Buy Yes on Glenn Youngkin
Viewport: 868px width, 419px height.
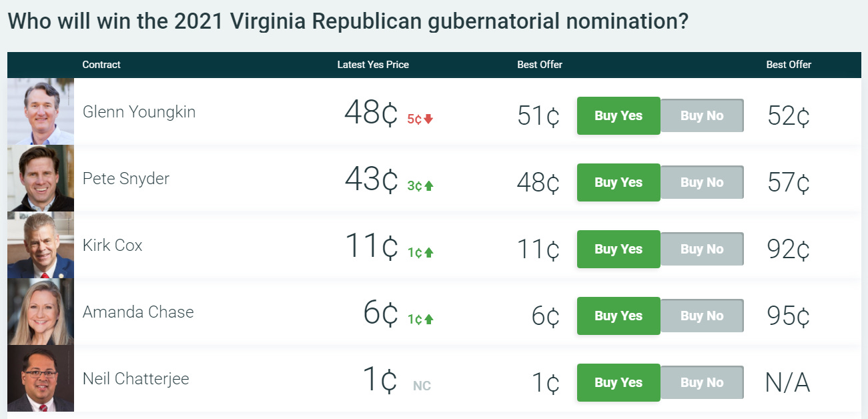(618, 115)
